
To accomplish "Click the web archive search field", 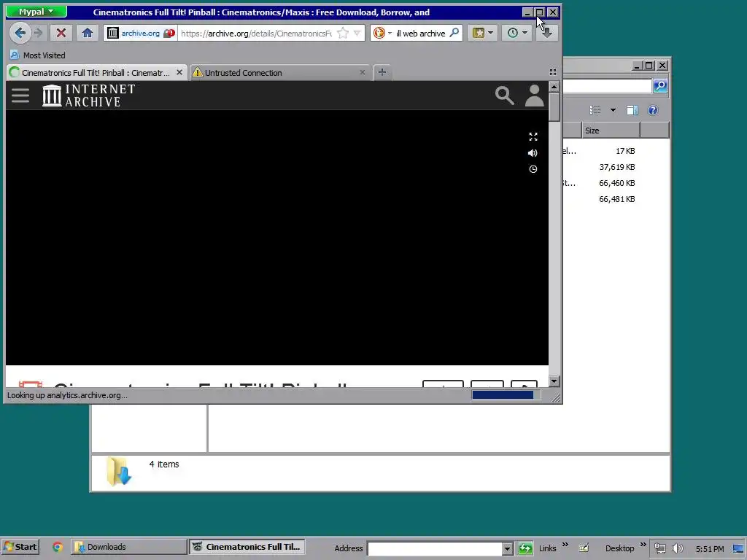I will pos(421,33).
